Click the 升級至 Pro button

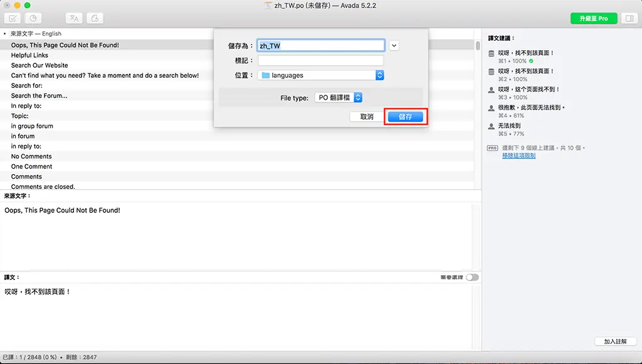(x=594, y=18)
